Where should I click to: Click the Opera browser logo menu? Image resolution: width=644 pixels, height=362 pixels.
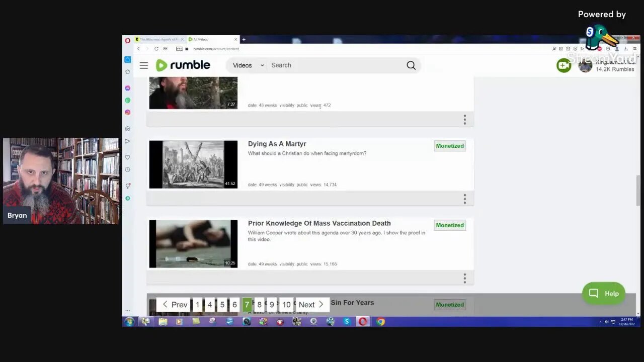tap(128, 40)
